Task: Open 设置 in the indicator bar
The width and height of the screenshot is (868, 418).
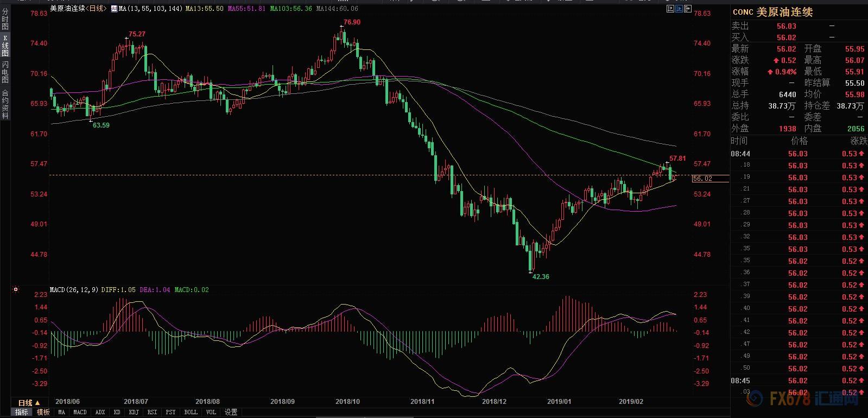Action: (231, 412)
